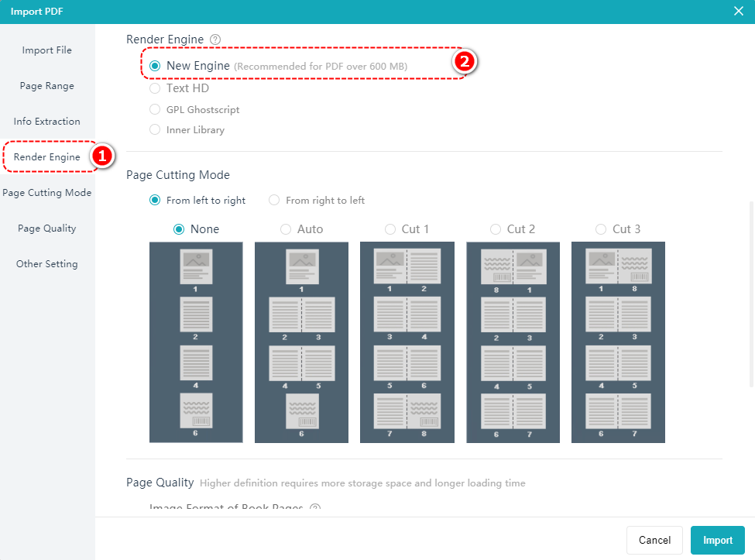Click the Auto page cutting preview thumbnail
The height and width of the screenshot is (560, 755).
[301, 342]
